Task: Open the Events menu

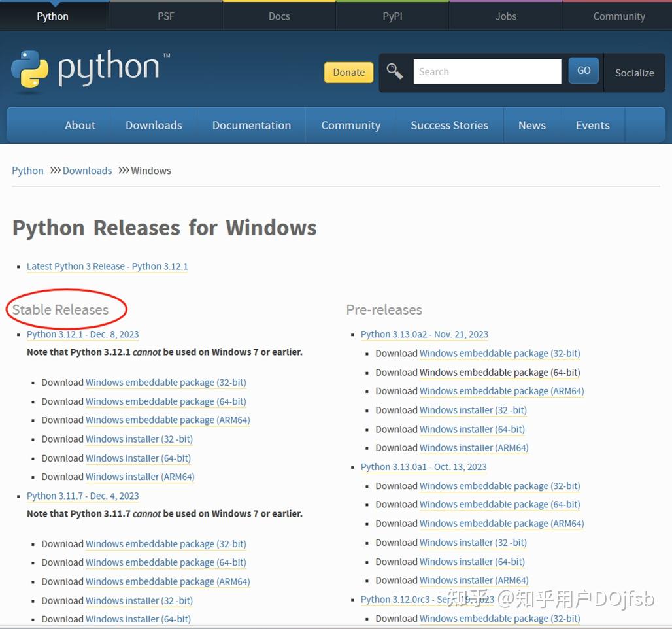Action: point(592,125)
